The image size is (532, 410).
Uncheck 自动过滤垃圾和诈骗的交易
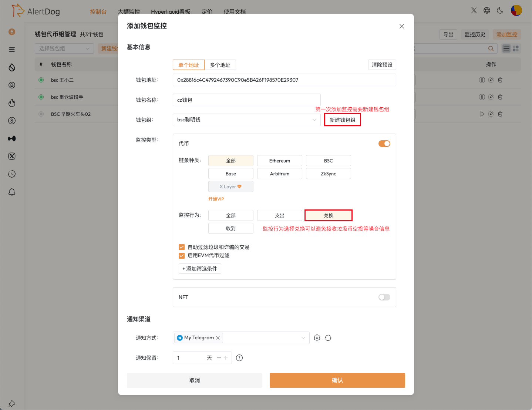182,247
